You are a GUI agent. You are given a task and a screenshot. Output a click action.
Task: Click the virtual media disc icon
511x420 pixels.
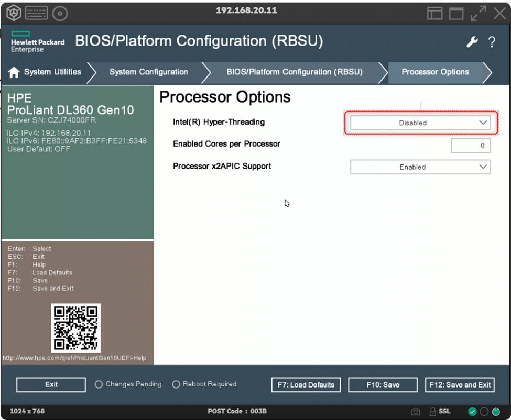60,13
